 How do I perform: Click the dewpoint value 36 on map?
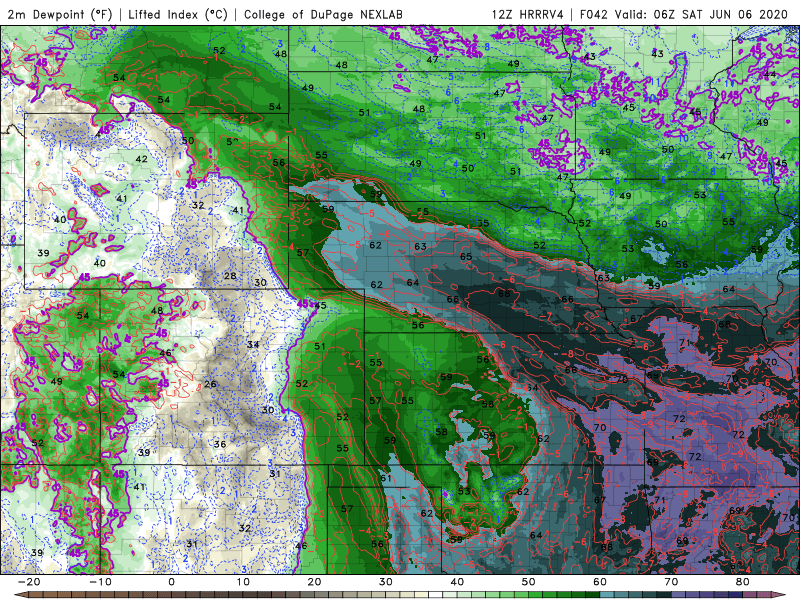tap(220, 444)
